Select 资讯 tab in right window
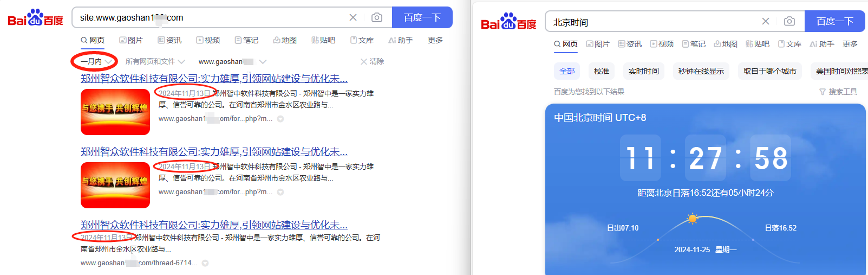This screenshot has height=275, width=868. tap(630, 44)
